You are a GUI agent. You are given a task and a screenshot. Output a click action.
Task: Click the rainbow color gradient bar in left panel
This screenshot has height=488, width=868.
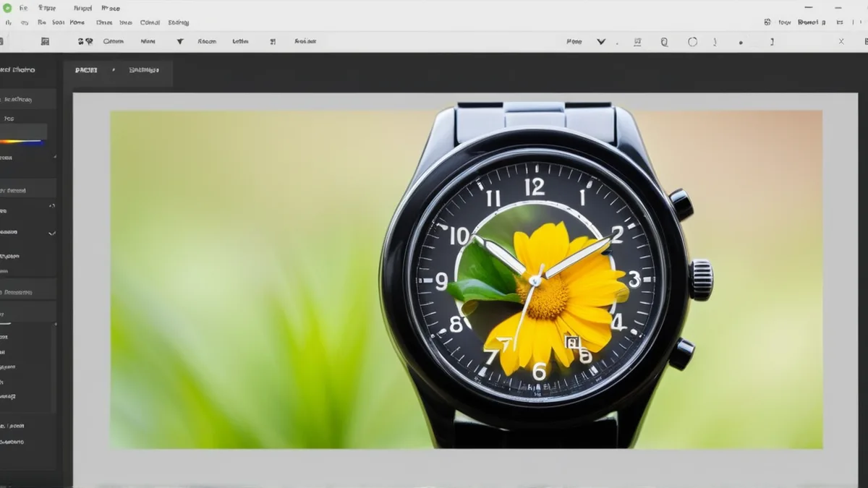[22, 142]
